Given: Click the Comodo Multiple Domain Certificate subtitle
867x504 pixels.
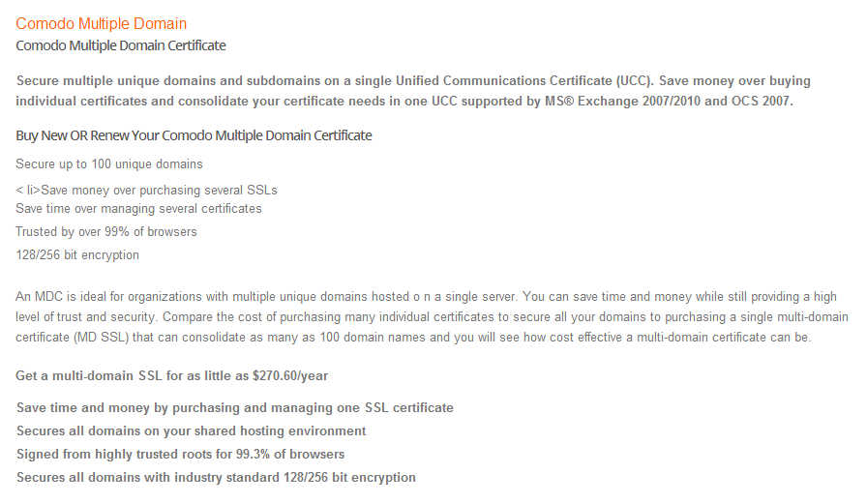Looking at the screenshot, I should (x=121, y=45).
